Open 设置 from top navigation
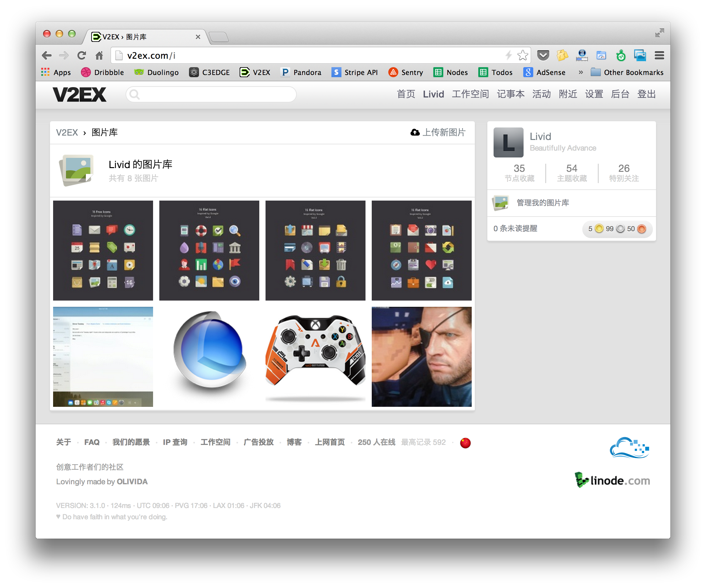 tap(594, 94)
